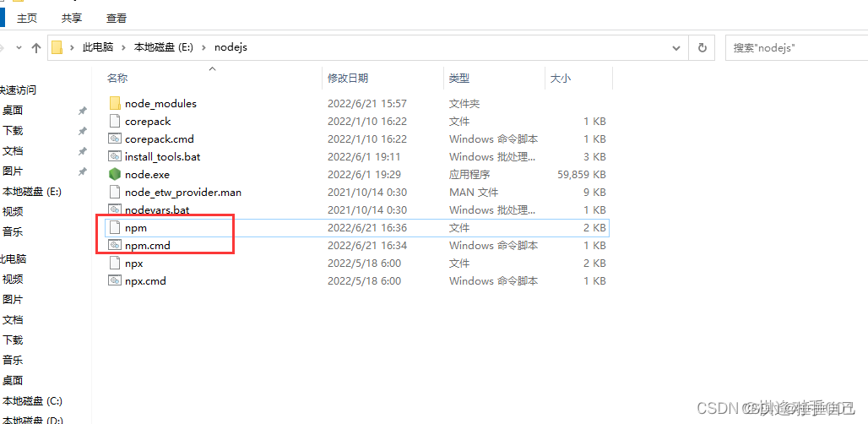This screenshot has width=868, height=424.
Task: Select corepack.cmd file icon
Action: click(115, 139)
